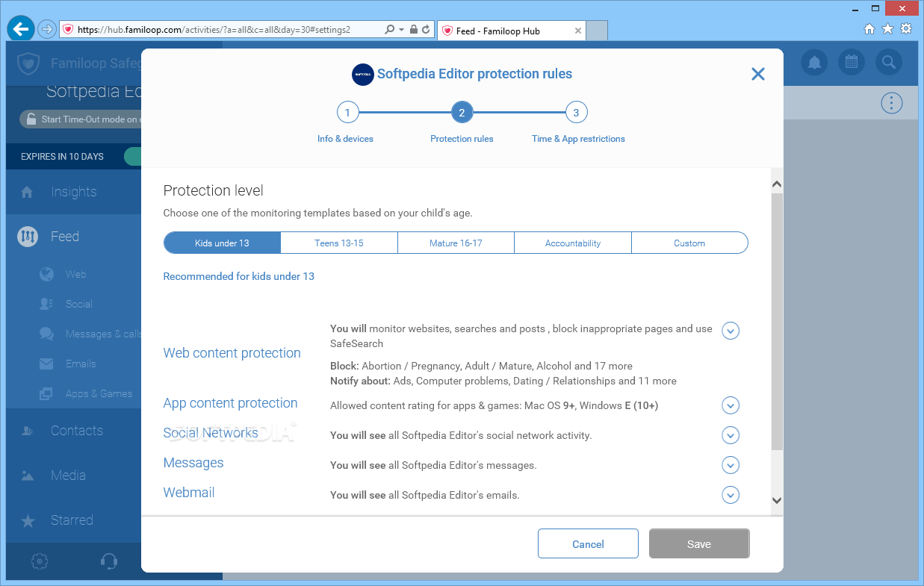Open the search magnifier in header
This screenshot has height=586, width=924.
point(888,63)
